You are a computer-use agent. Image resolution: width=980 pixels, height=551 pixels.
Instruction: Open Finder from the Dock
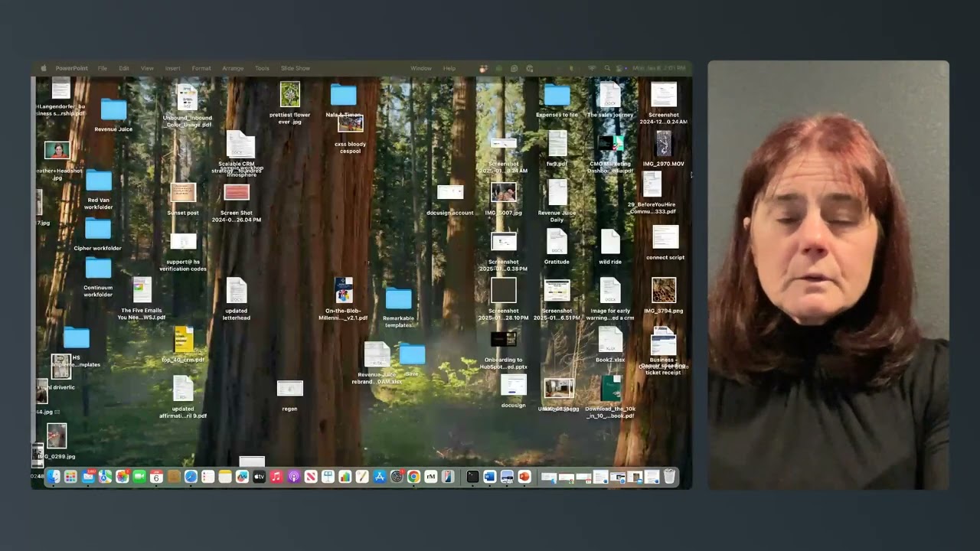54,477
